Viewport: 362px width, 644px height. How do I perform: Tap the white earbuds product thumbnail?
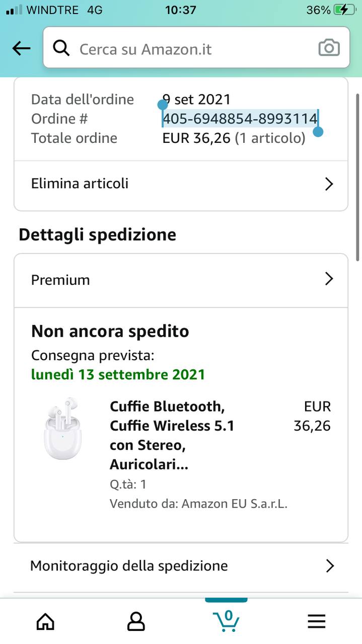pos(62,429)
